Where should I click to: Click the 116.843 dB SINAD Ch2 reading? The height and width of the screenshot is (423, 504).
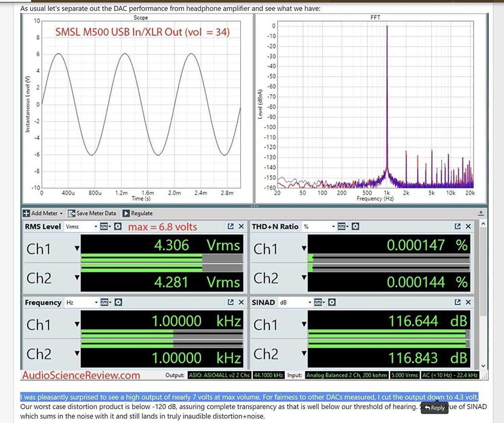(428, 358)
